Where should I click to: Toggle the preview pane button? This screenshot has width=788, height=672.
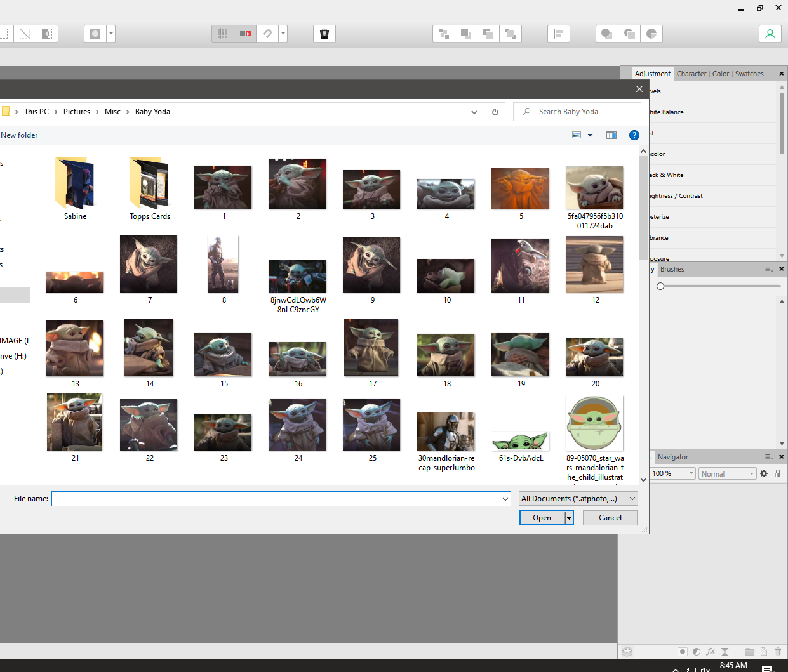611,135
